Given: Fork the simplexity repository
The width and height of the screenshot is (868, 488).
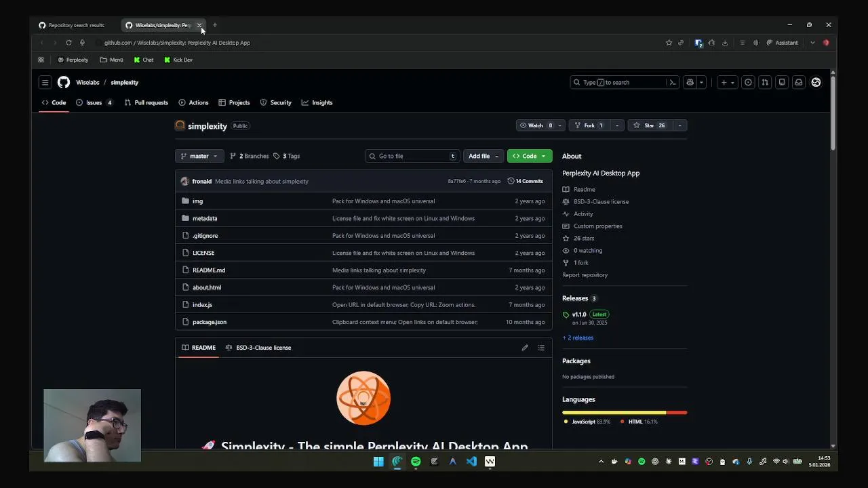Looking at the screenshot, I should click(x=589, y=125).
